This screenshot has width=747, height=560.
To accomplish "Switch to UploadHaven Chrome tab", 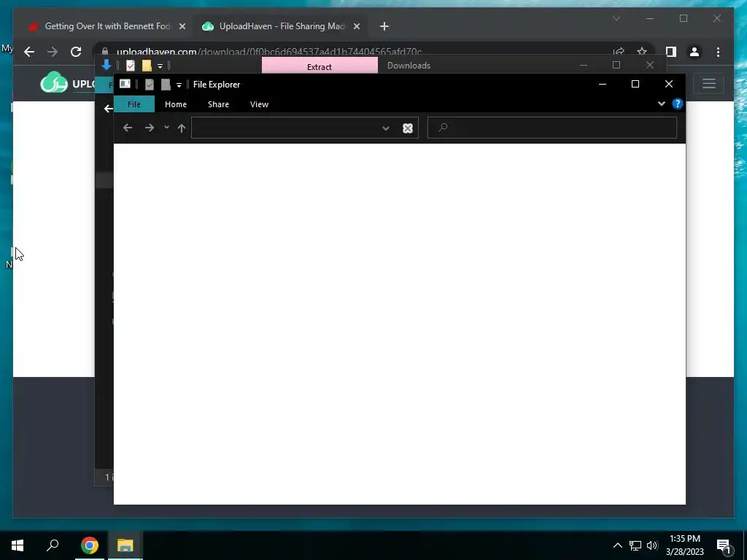I will click(281, 26).
